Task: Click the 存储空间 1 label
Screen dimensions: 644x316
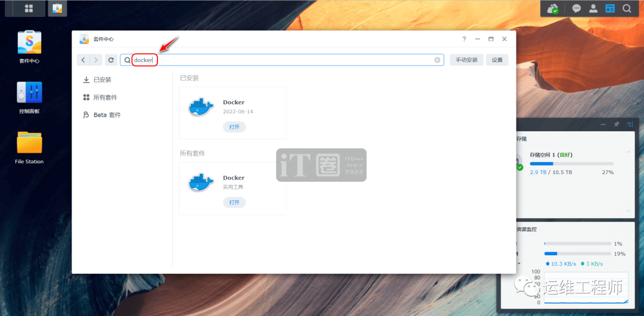Action: click(543, 155)
